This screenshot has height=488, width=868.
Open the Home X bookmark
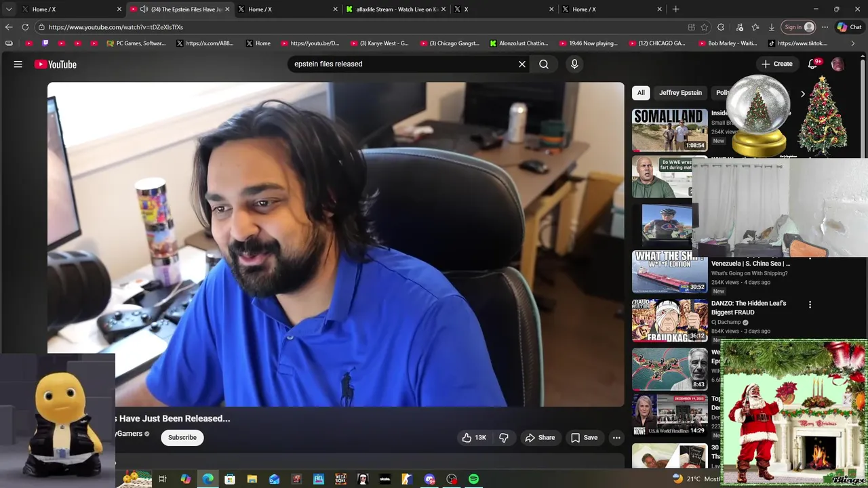tap(258, 43)
